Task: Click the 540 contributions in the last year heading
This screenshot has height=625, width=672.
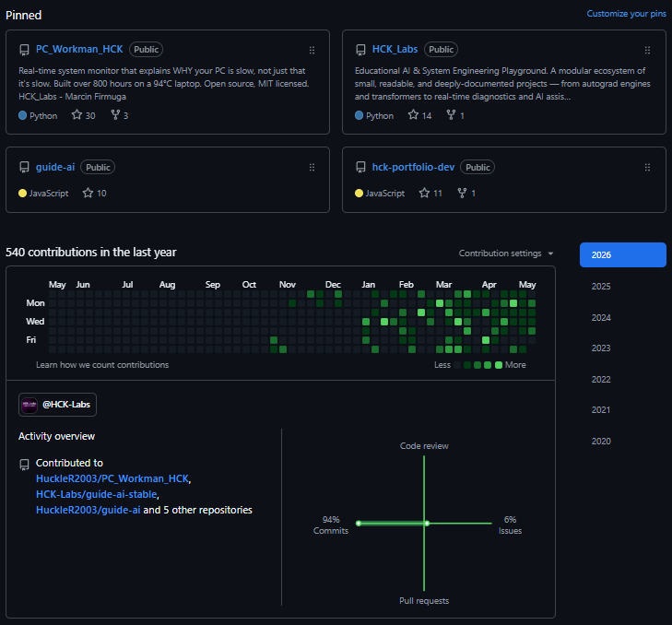Action: 91,252
